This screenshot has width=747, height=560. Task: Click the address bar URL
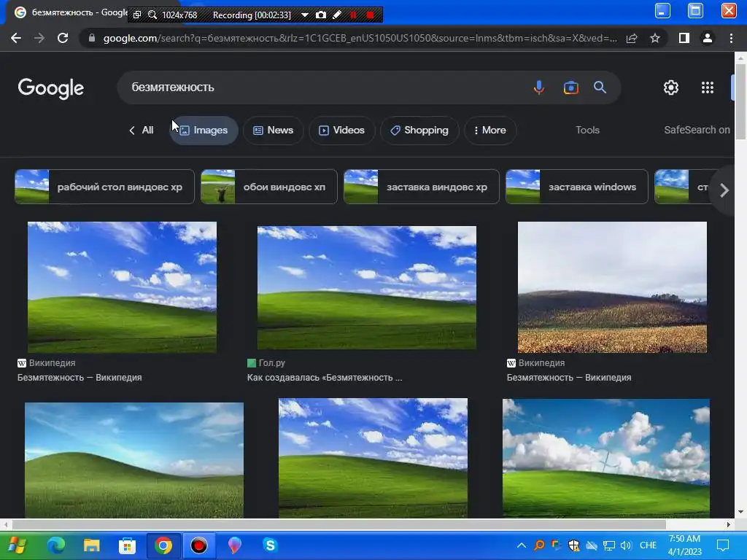[x=360, y=38]
